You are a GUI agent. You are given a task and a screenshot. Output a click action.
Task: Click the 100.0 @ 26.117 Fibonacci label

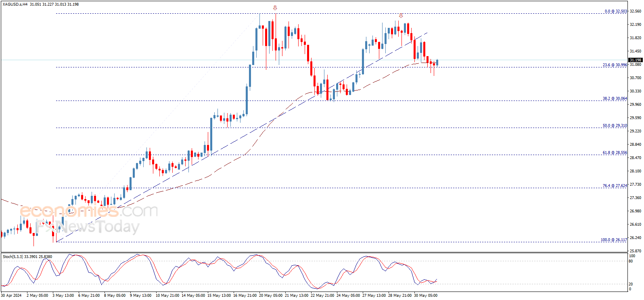pos(614,240)
